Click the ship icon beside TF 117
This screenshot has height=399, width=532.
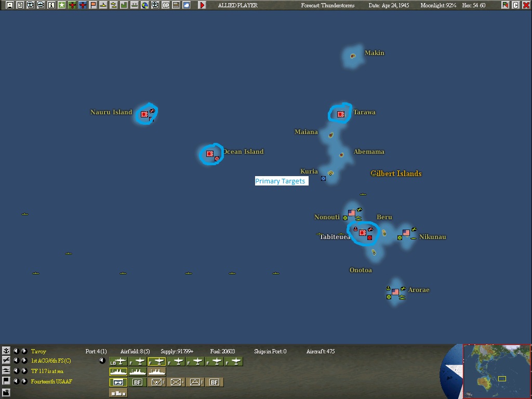tap(6, 370)
